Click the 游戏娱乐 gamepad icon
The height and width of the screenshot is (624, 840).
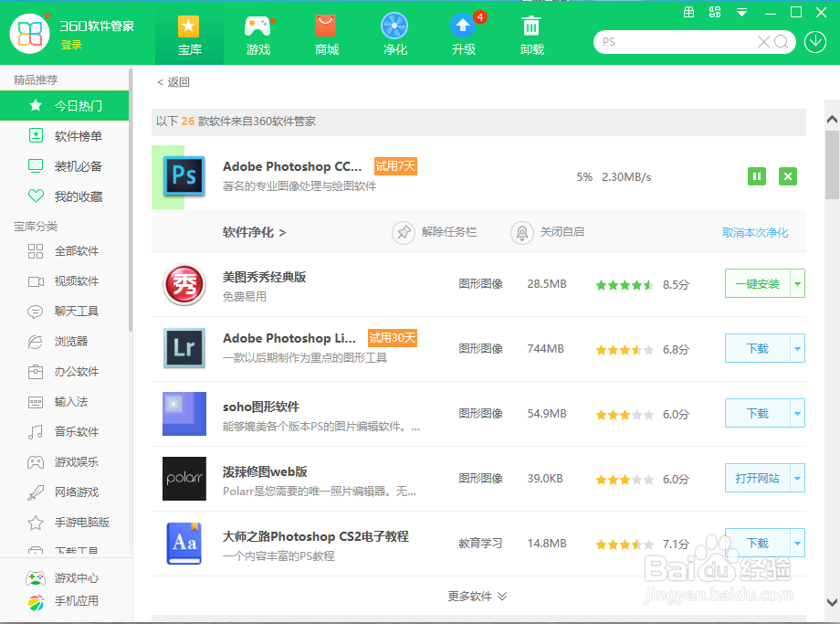[36, 462]
